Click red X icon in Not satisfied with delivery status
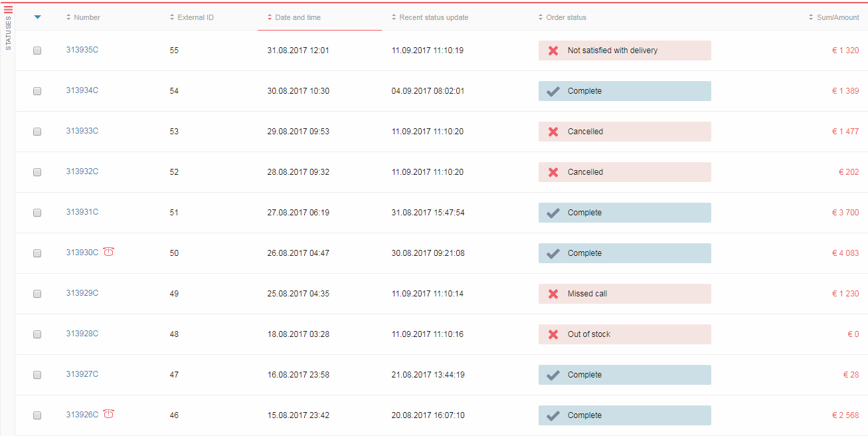This screenshot has height=436, width=868. tap(553, 51)
